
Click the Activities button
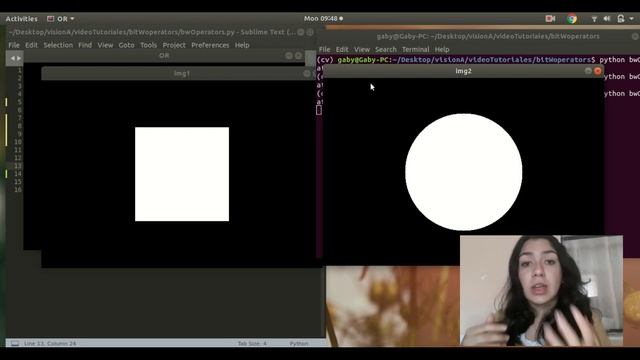(21, 19)
